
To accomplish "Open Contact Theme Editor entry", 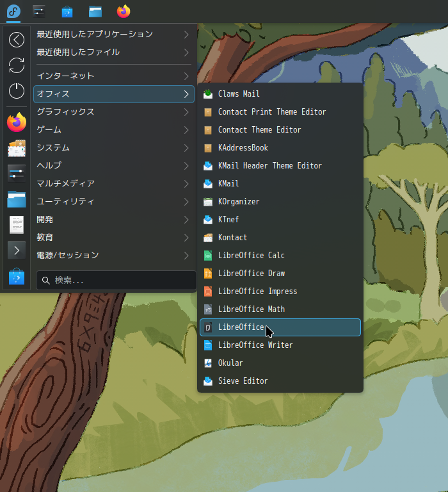I will pos(280,130).
